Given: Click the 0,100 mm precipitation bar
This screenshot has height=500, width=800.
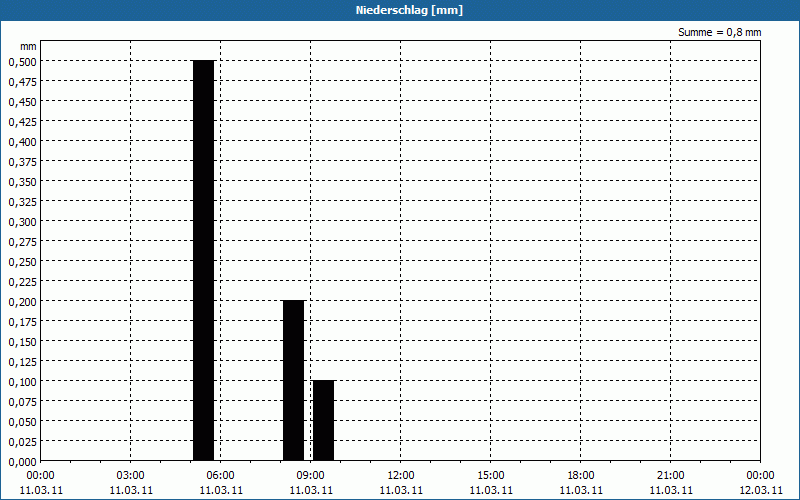Looking at the screenshot, I should click(x=323, y=420).
